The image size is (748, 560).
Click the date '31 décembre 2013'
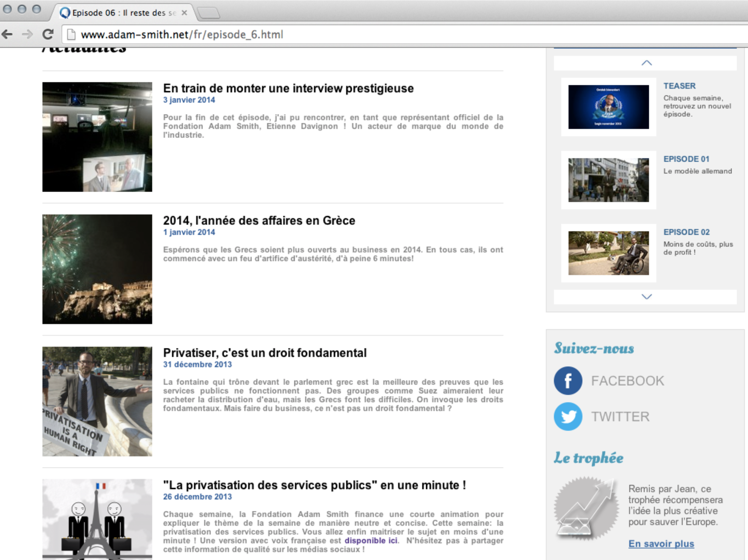[x=197, y=364]
